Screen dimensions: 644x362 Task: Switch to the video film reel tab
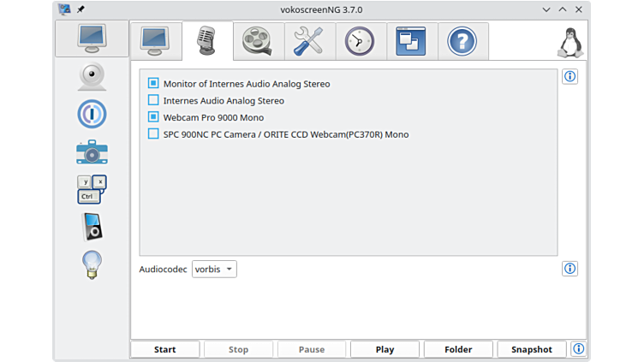pos(258,41)
